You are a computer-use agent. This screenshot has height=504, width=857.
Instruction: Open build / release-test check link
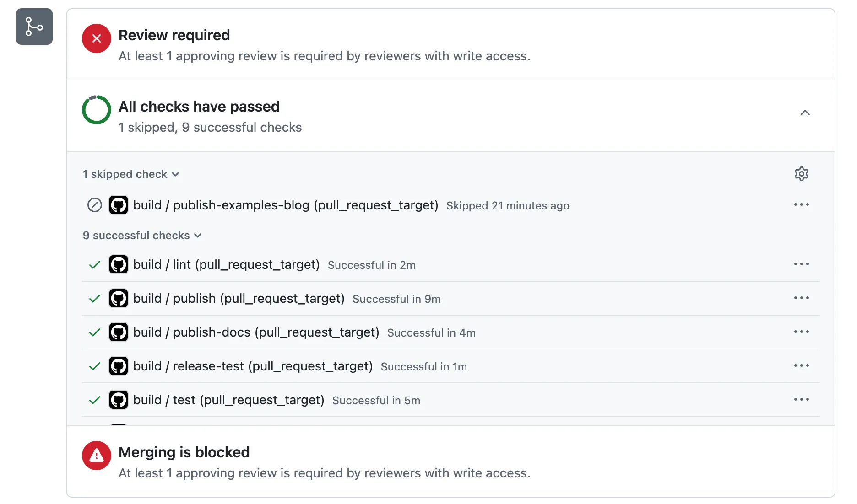[253, 366]
